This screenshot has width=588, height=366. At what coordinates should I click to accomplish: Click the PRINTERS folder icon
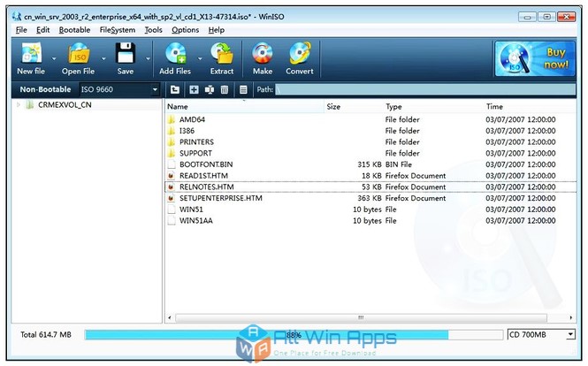pos(172,142)
